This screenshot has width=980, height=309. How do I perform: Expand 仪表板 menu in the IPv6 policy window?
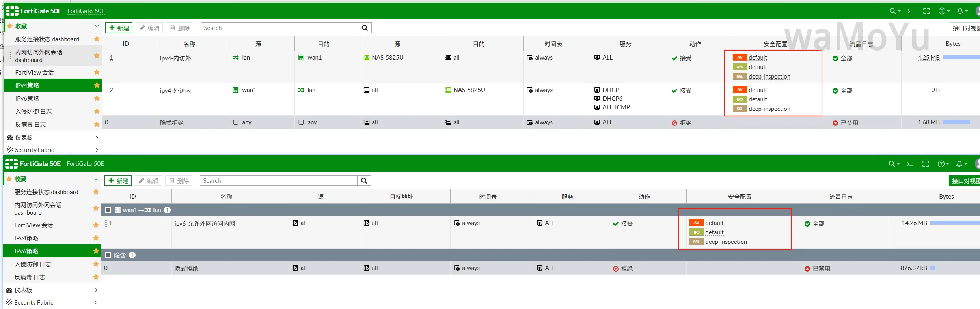tap(96, 290)
